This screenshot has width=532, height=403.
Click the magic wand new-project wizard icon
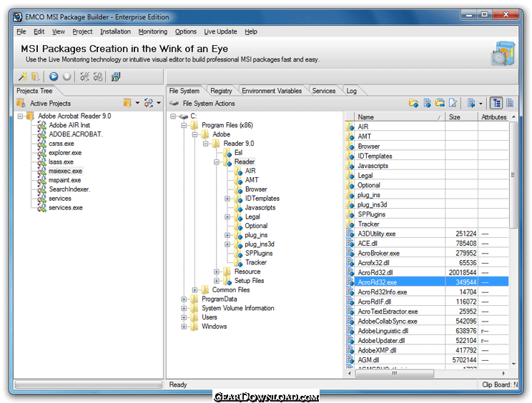pyautogui.click(x=23, y=77)
